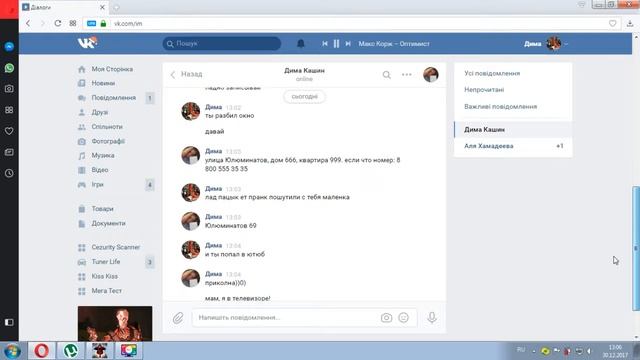The image size is (640, 360).
Task: Open Windows Start button
Action: pos(12,351)
